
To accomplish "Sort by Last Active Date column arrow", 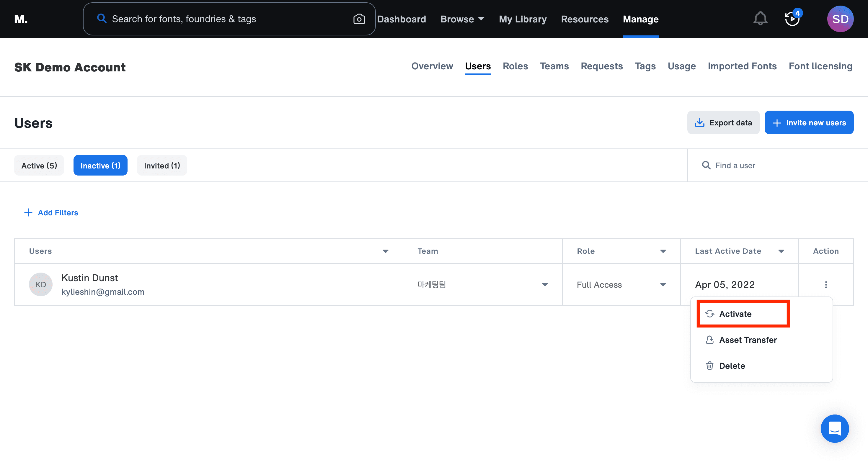I will pyautogui.click(x=781, y=251).
